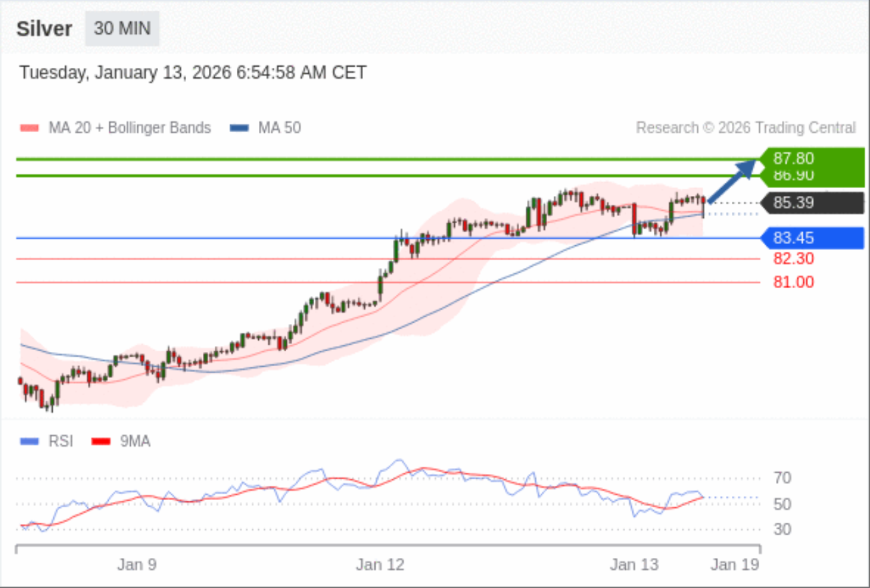
Task: Click the RSI 70 level label
Action: click(783, 478)
